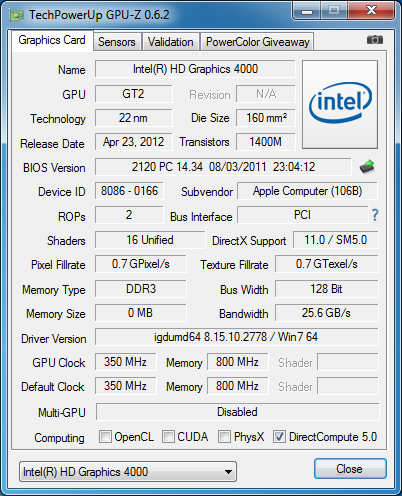
Task: Click the Memory Size 0 MB field
Action: tap(141, 313)
